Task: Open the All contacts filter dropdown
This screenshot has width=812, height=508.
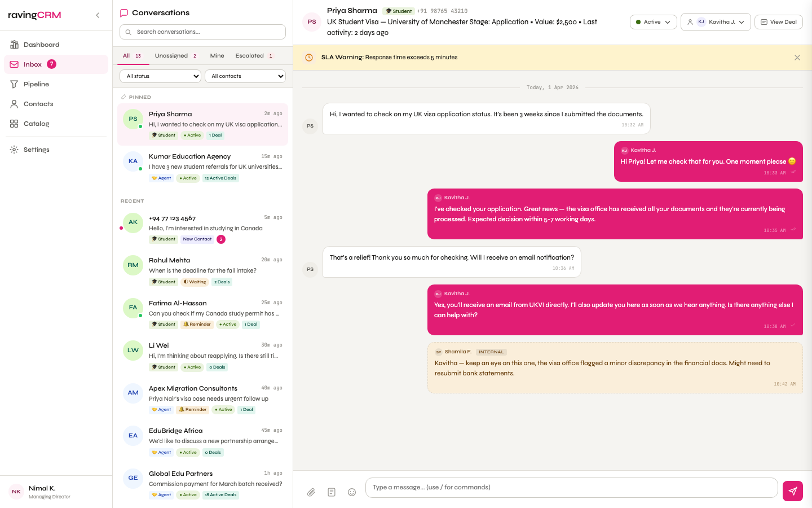Action: pos(245,76)
